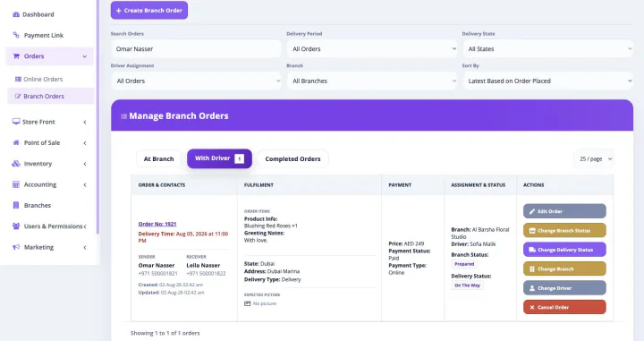Open the Delivery State dropdown
The height and width of the screenshot is (341, 644).
[x=548, y=49]
